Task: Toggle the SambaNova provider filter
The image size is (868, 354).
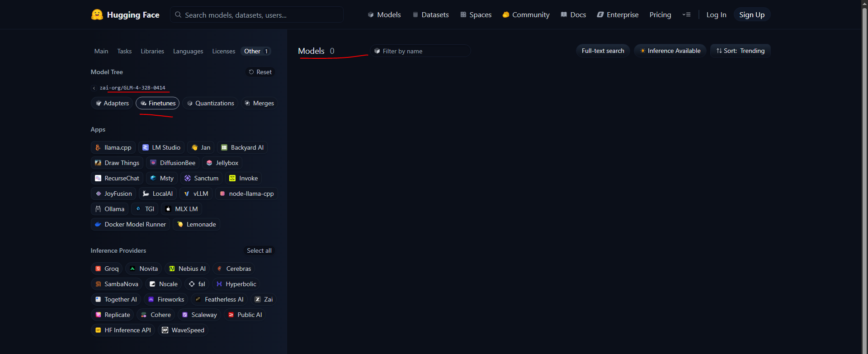Action: pos(117,284)
